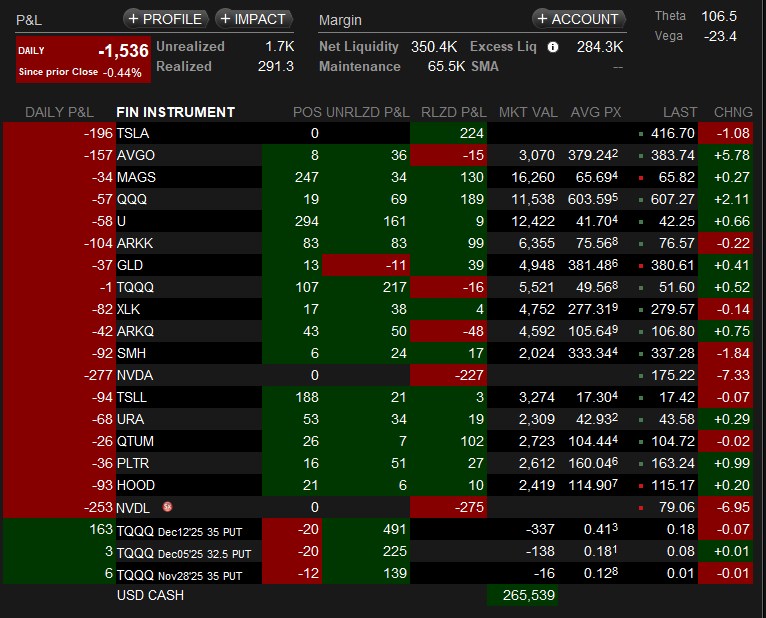Click the TSLA green tick indicator dot
The width and height of the screenshot is (766, 618).
pyautogui.click(x=641, y=134)
